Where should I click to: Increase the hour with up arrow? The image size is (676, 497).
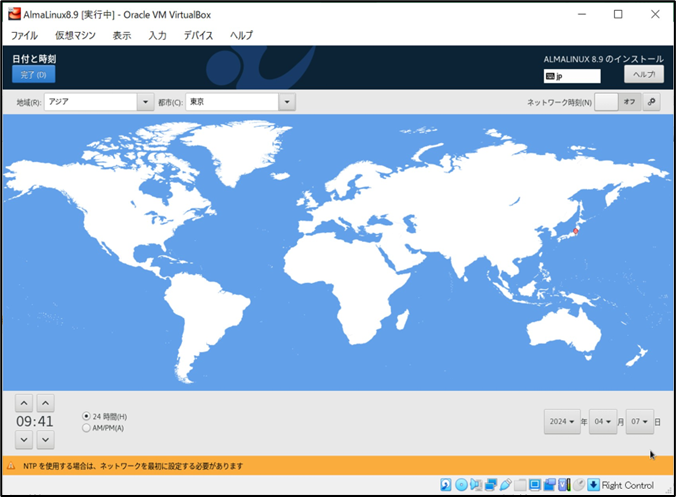click(x=24, y=403)
